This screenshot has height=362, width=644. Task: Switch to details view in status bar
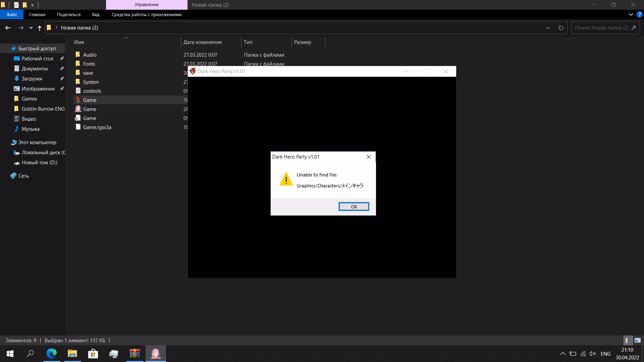pyautogui.click(x=628, y=340)
